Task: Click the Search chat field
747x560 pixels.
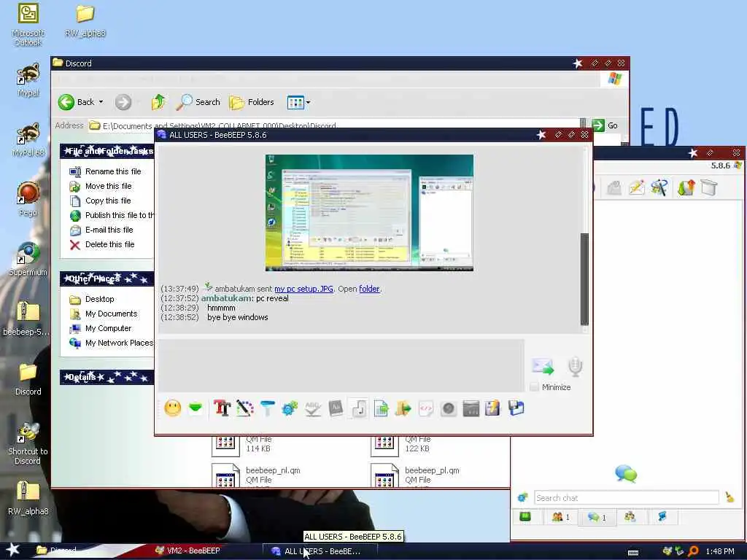Action: pos(626,497)
